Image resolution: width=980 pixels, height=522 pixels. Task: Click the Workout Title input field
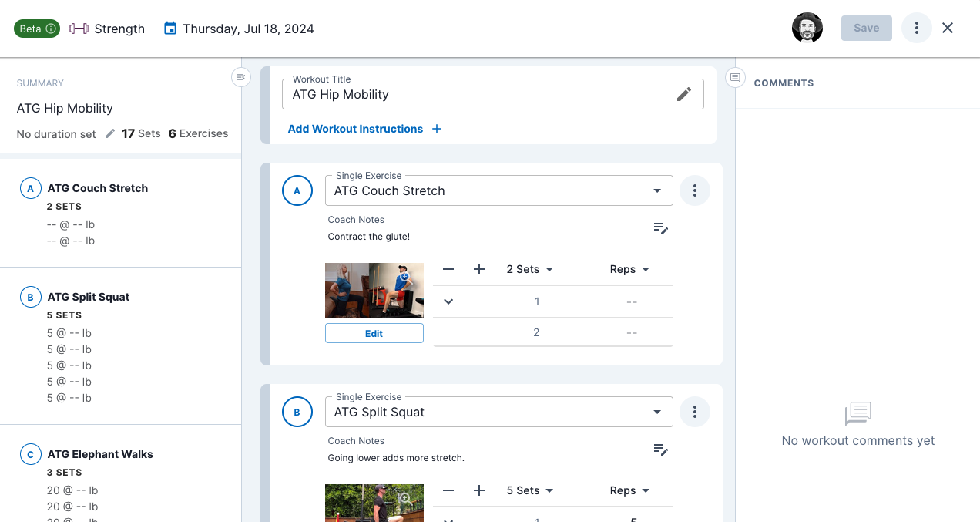493,94
